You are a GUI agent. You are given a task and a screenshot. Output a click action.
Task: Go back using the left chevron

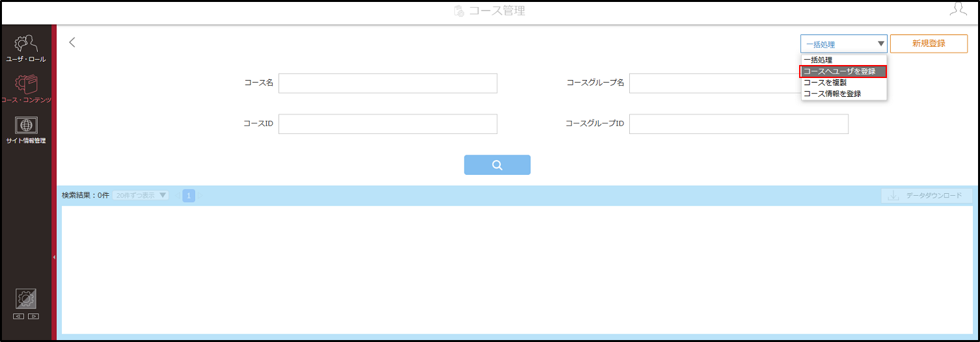(72, 42)
